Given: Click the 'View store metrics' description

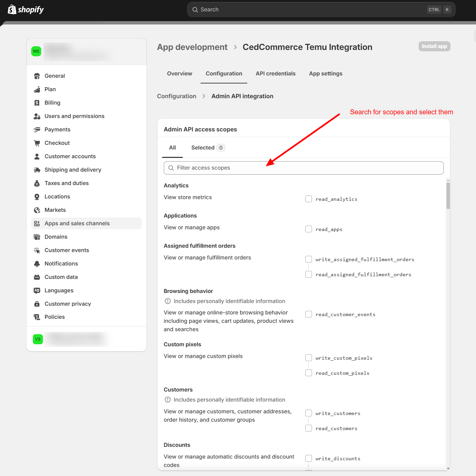Looking at the screenshot, I should 188,197.
